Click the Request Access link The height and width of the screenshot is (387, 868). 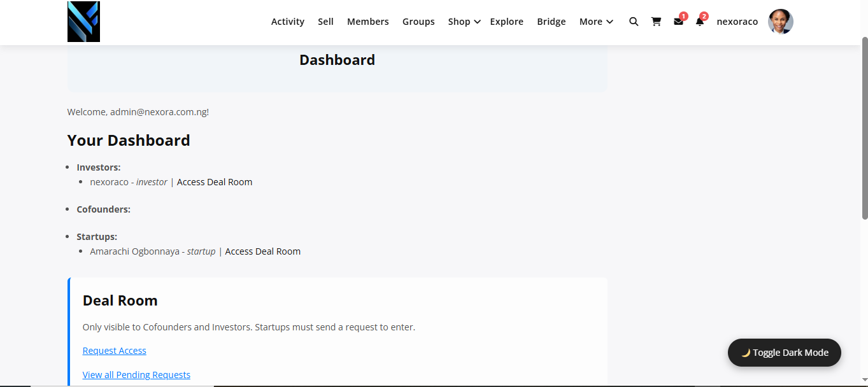115,351
